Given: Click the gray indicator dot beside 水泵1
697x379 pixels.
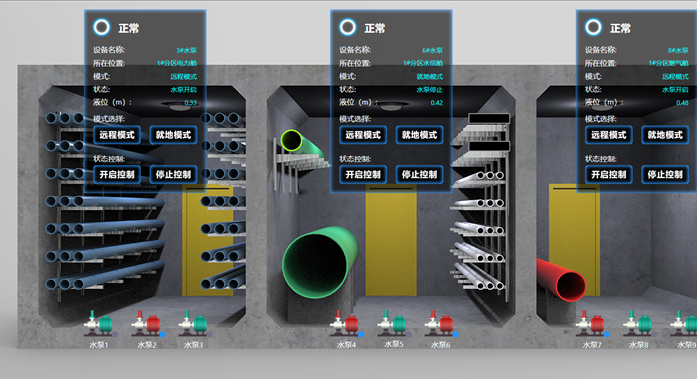Looking at the screenshot, I should pos(115,334).
